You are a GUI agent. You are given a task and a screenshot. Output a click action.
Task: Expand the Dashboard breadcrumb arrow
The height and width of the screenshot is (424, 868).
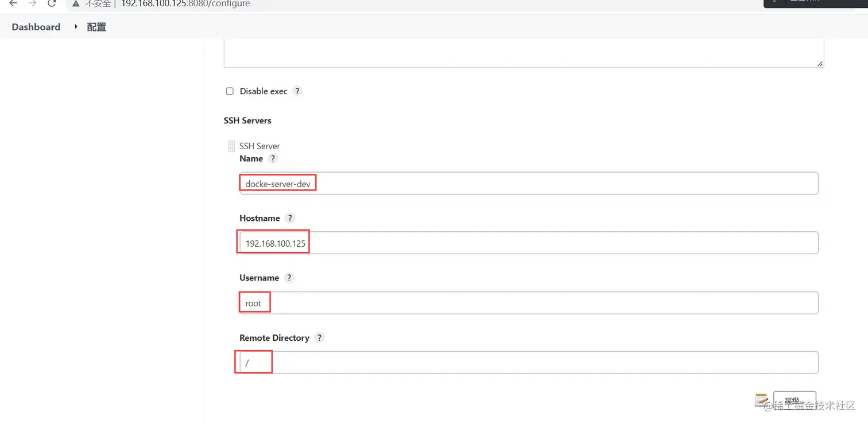76,27
